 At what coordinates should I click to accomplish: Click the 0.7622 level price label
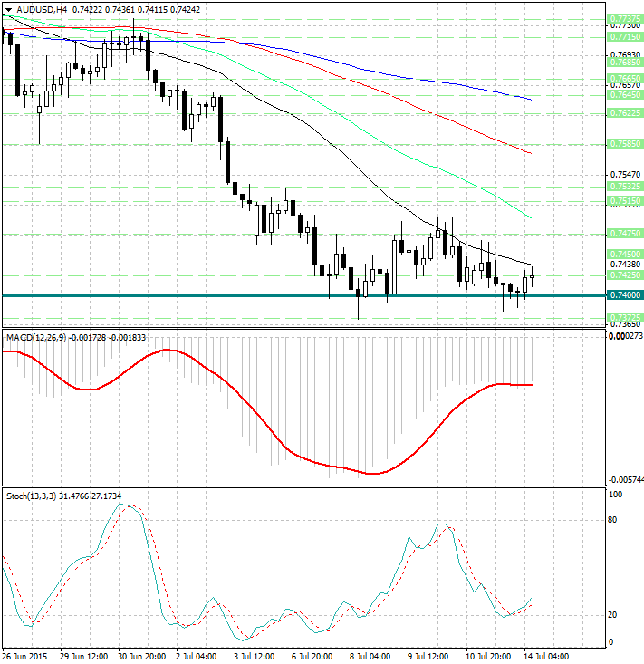pyautogui.click(x=625, y=113)
